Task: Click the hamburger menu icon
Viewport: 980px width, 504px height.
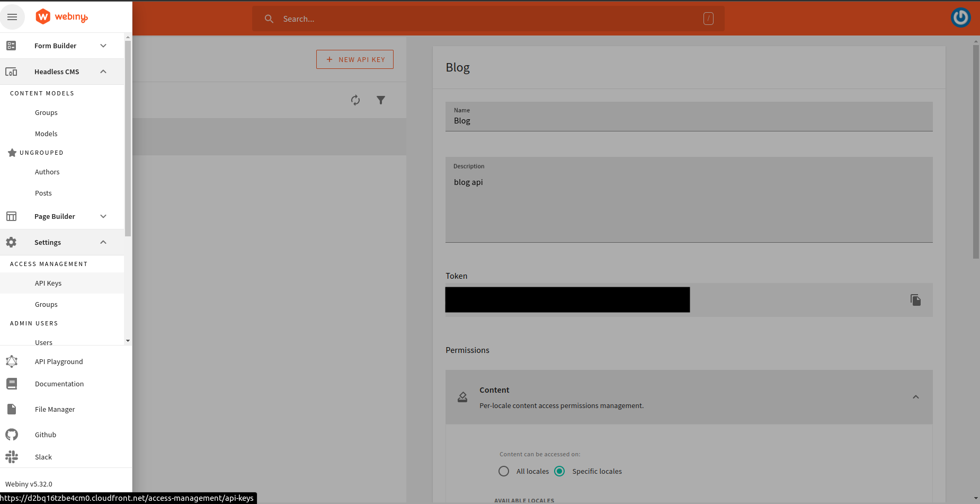Action: (x=12, y=17)
